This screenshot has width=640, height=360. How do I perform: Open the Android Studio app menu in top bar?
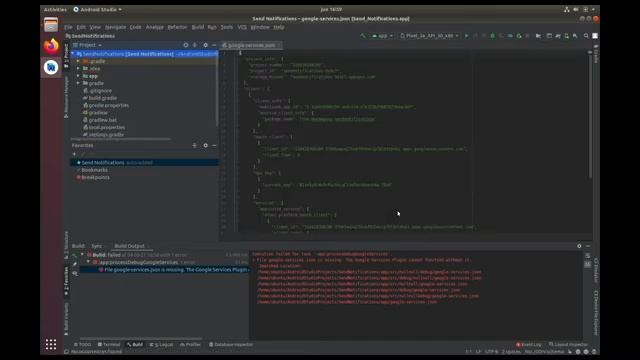(x=98, y=9)
